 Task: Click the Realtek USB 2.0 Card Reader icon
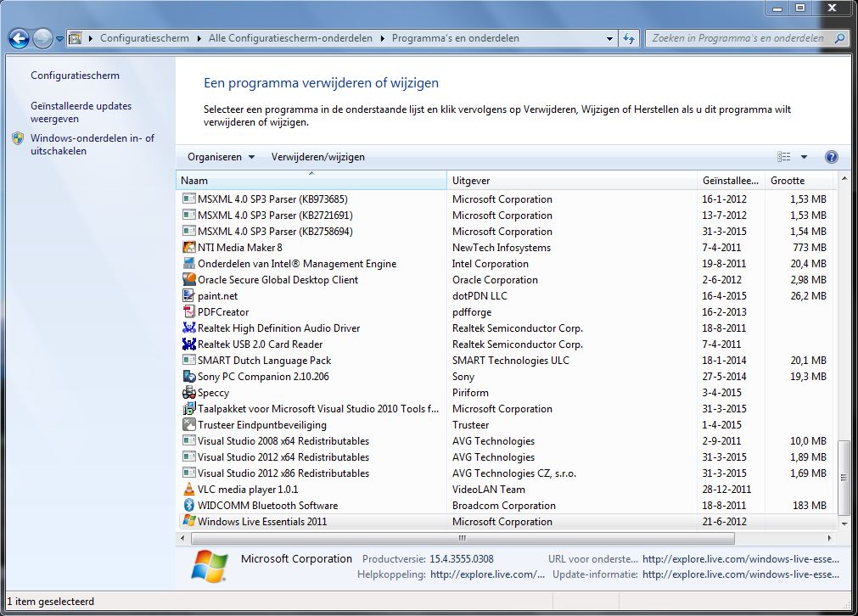188,344
